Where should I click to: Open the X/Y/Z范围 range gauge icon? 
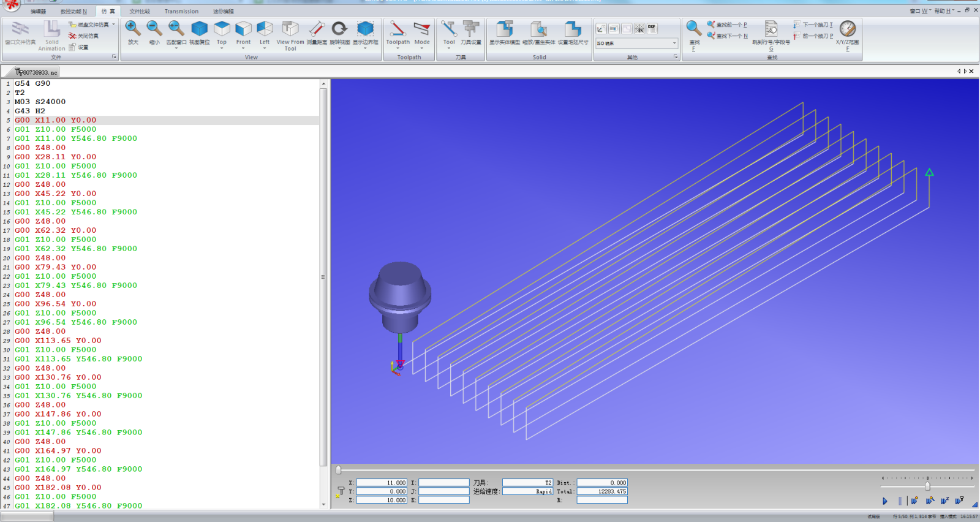pos(847,29)
